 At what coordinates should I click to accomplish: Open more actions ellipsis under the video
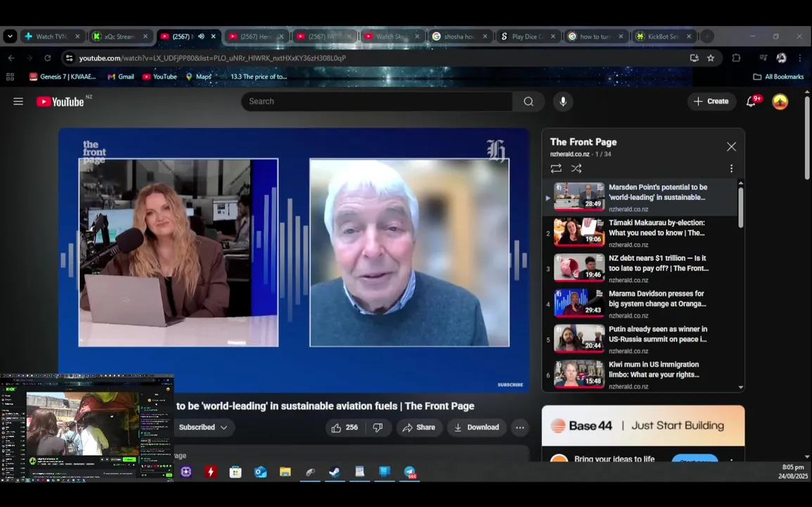[520, 427]
